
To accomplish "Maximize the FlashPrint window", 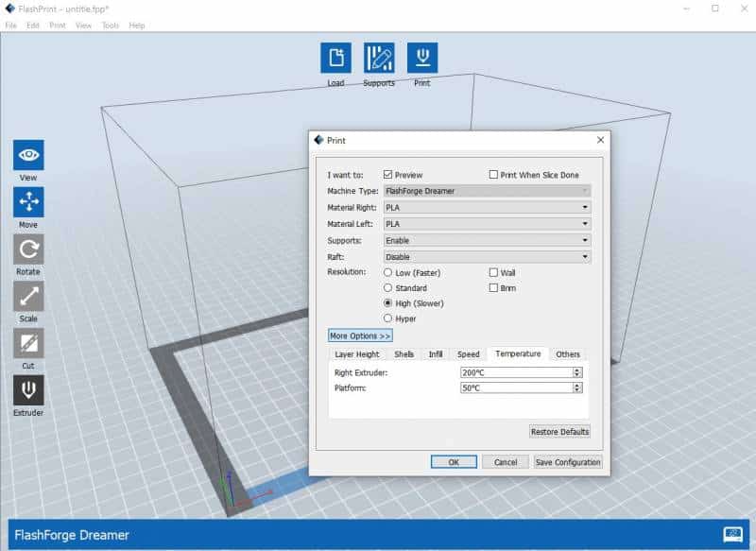I will pyautogui.click(x=715, y=9).
